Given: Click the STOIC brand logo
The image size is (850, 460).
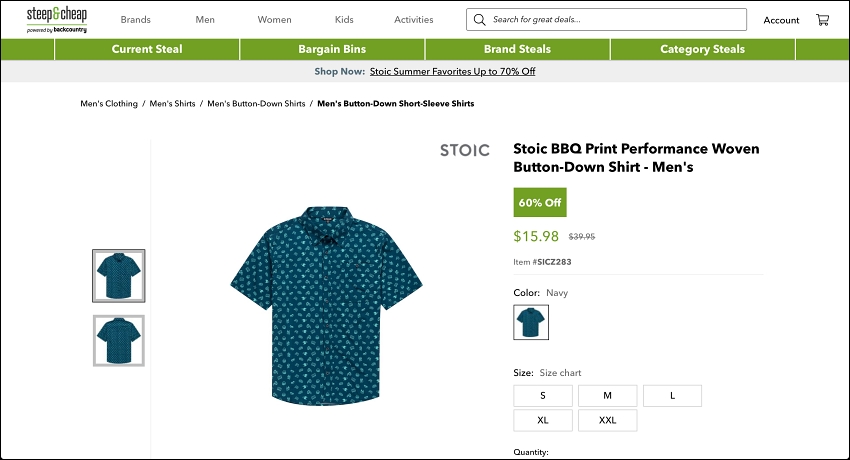Looking at the screenshot, I should [465, 150].
